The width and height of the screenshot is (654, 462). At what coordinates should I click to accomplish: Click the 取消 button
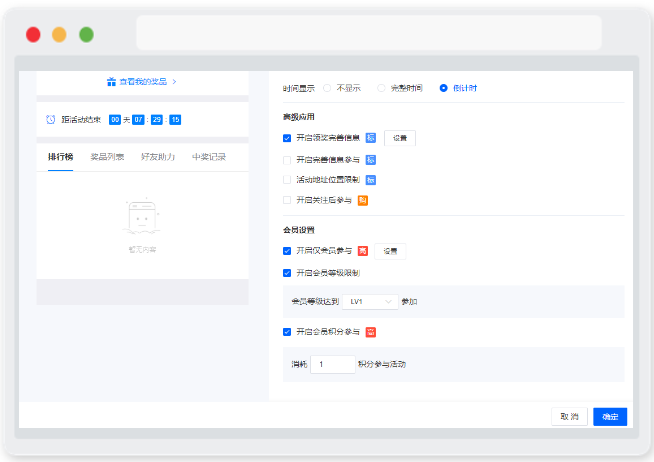569,417
